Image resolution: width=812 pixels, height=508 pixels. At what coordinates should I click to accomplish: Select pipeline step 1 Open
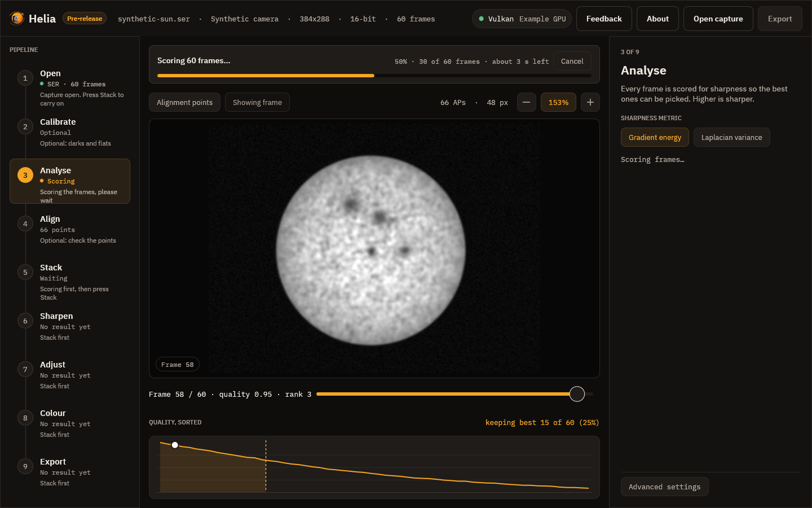click(70, 87)
